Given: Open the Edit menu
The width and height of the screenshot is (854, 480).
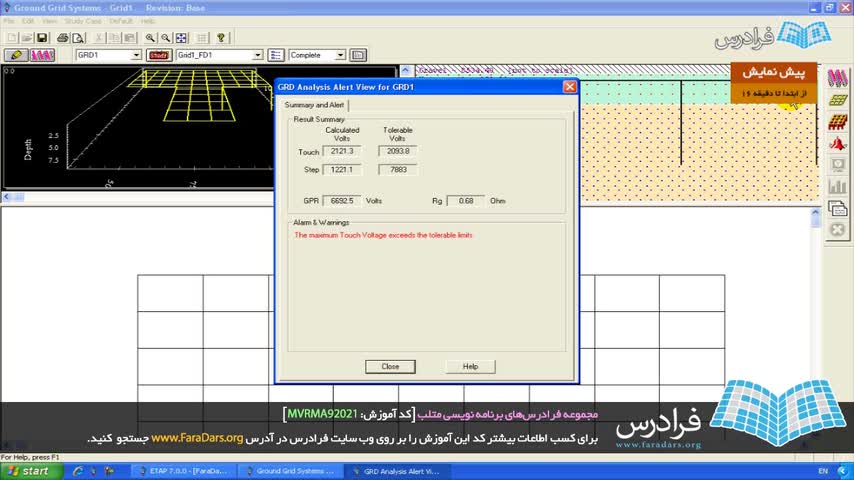Looking at the screenshot, I should pos(28,21).
